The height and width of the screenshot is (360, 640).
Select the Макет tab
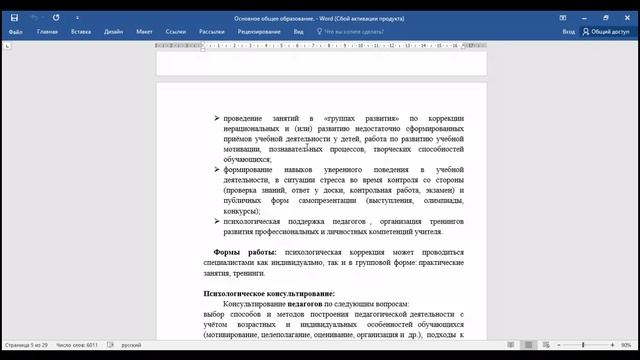[x=144, y=32]
